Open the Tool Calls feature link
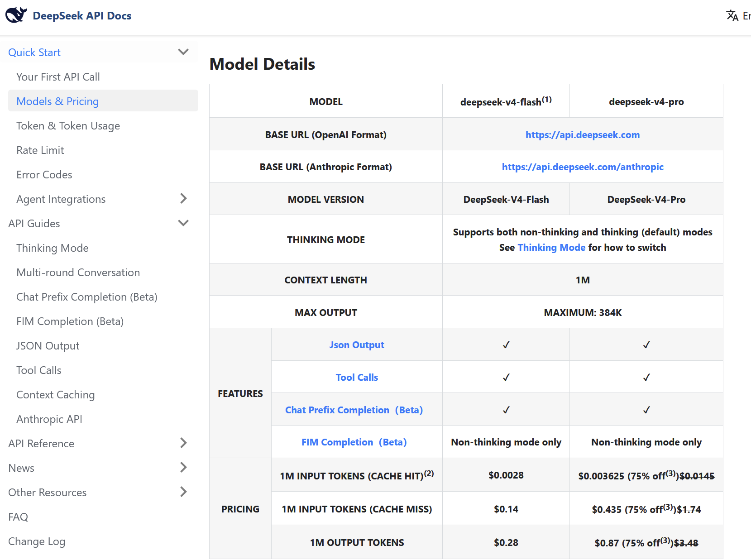 point(357,377)
